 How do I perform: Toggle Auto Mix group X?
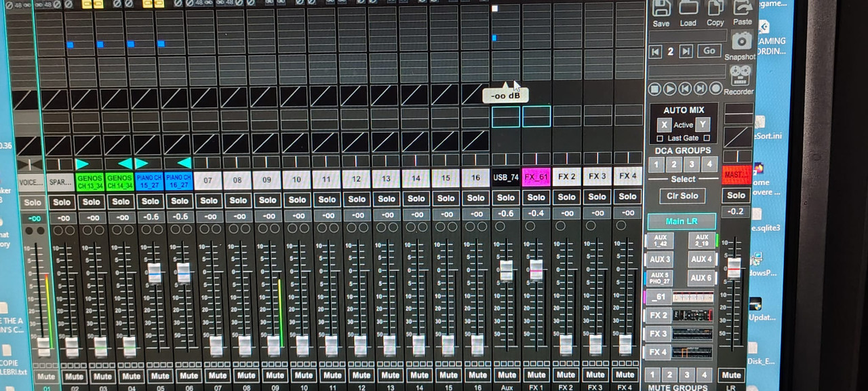point(665,125)
